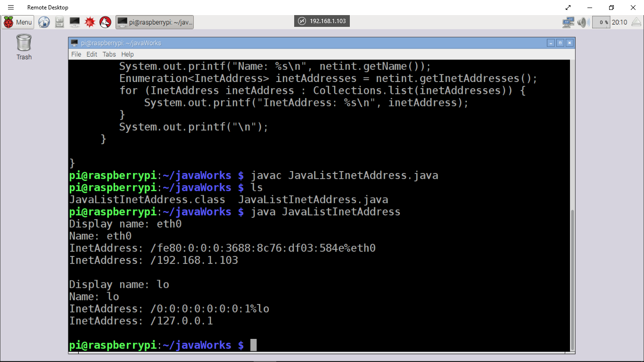Launch a new Terminal from the taskbar
The height and width of the screenshot is (362, 644).
tap(74, 22)
